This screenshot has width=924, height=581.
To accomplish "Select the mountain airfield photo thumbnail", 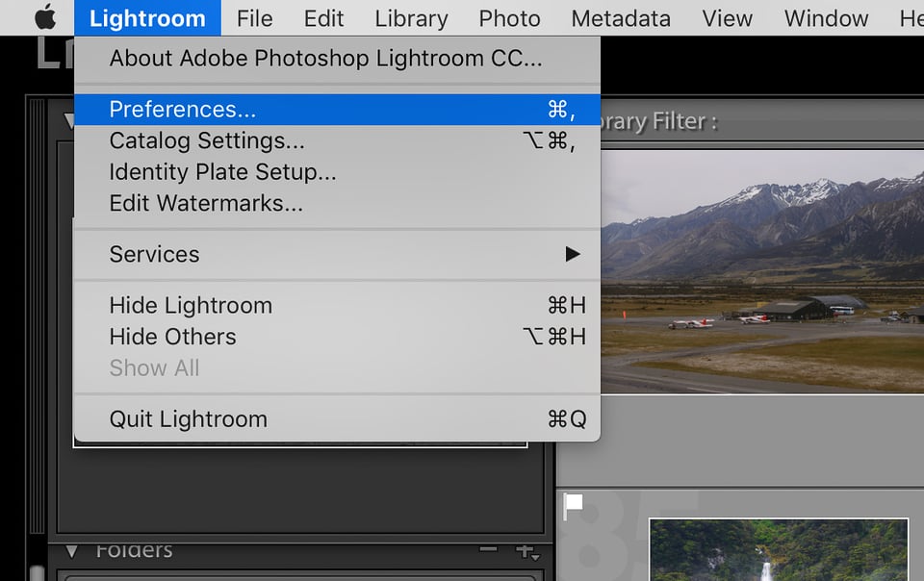I will coord(762,272).
